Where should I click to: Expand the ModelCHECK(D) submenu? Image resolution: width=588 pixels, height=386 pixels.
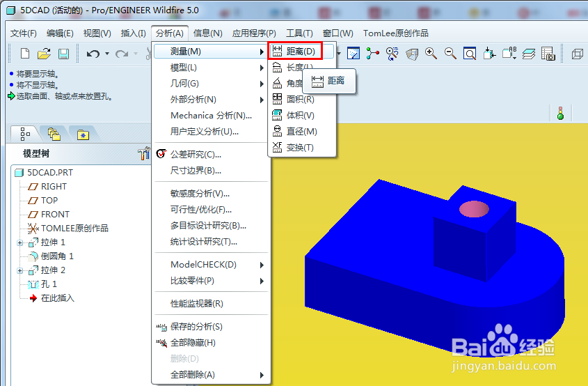coord(211,265)
